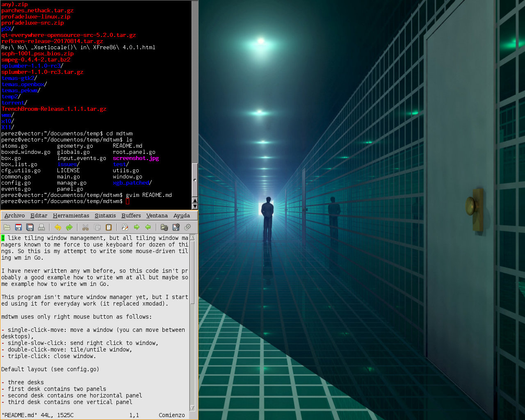525x420 pixels.
Task: Click "Default layout (see config.go)" line in gvim
Action: 50,369
